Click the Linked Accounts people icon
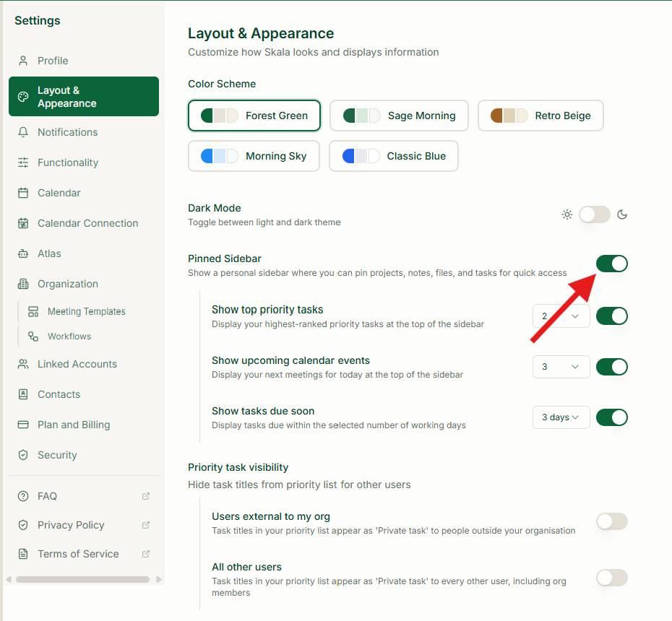This screenshot has height=621, width=672. click(23, 364)
